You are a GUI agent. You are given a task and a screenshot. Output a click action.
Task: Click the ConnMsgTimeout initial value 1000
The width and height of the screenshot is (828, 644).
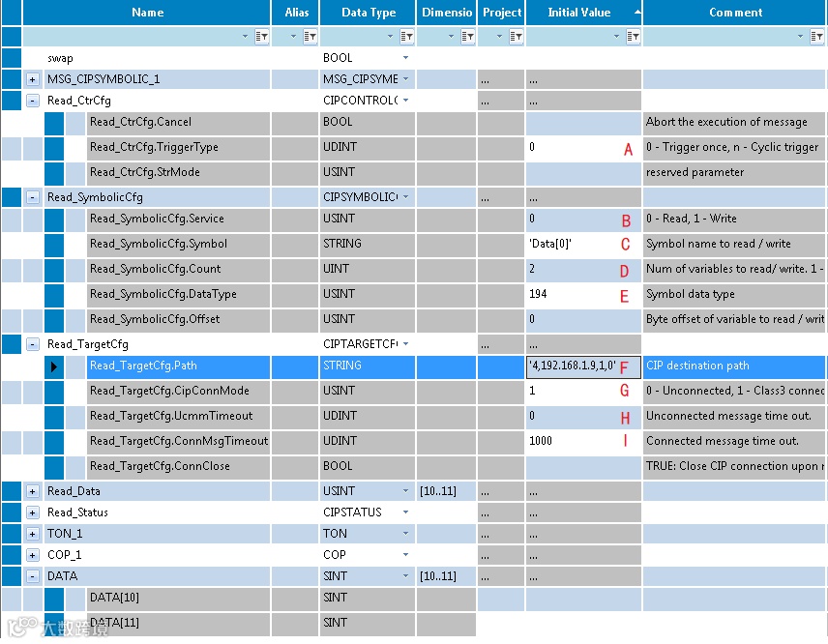point(541,441)
